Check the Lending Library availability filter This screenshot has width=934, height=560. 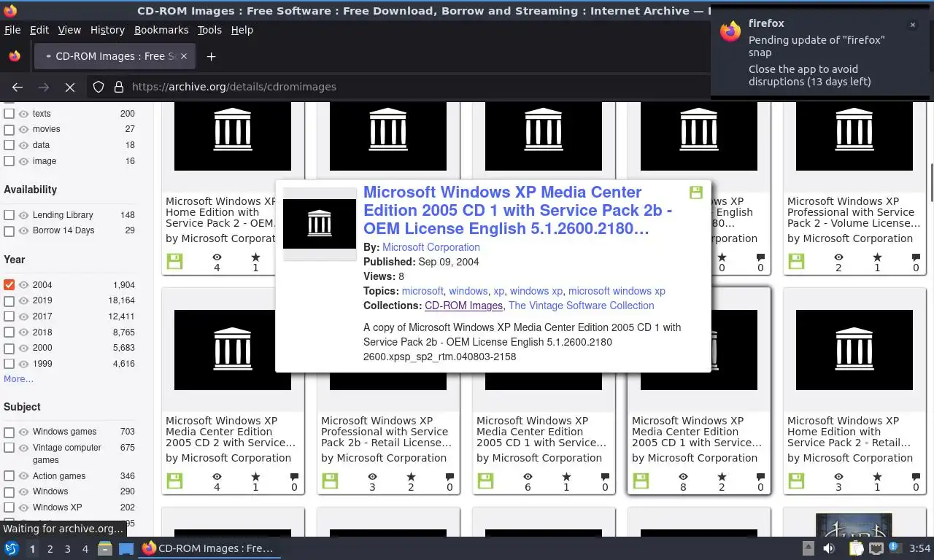(9, 215)
